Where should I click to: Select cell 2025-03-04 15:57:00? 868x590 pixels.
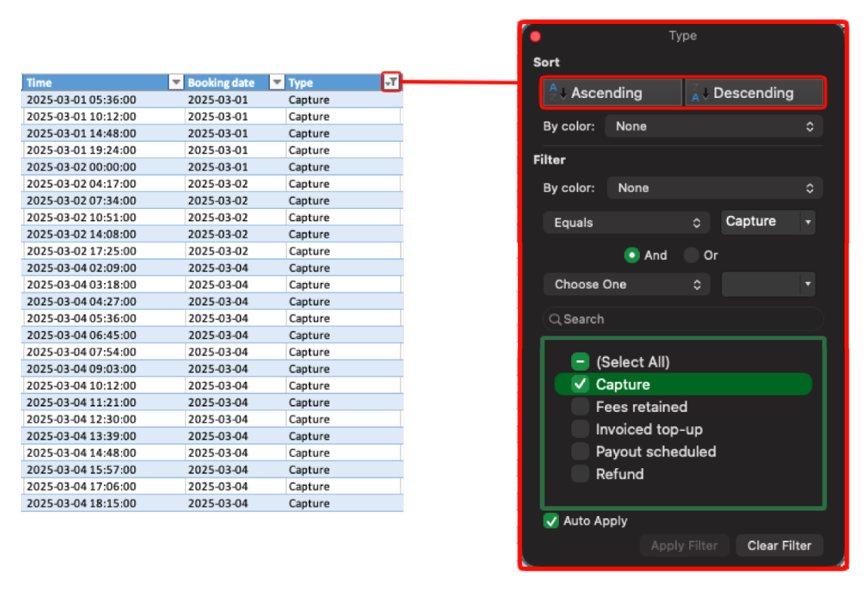pos(103,470)
